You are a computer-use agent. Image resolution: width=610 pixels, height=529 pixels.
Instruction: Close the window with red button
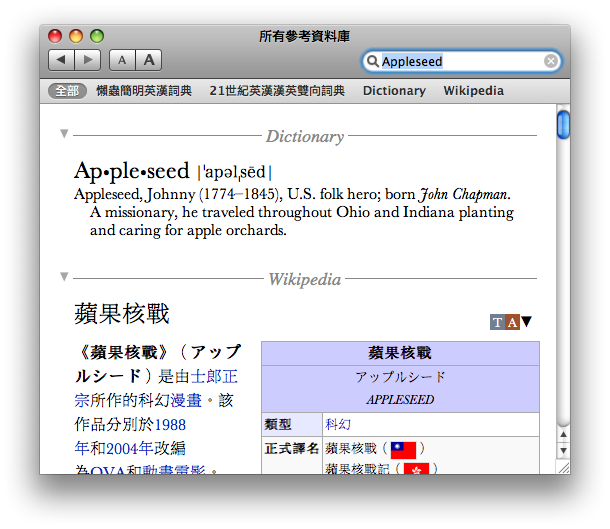(55, 36)
